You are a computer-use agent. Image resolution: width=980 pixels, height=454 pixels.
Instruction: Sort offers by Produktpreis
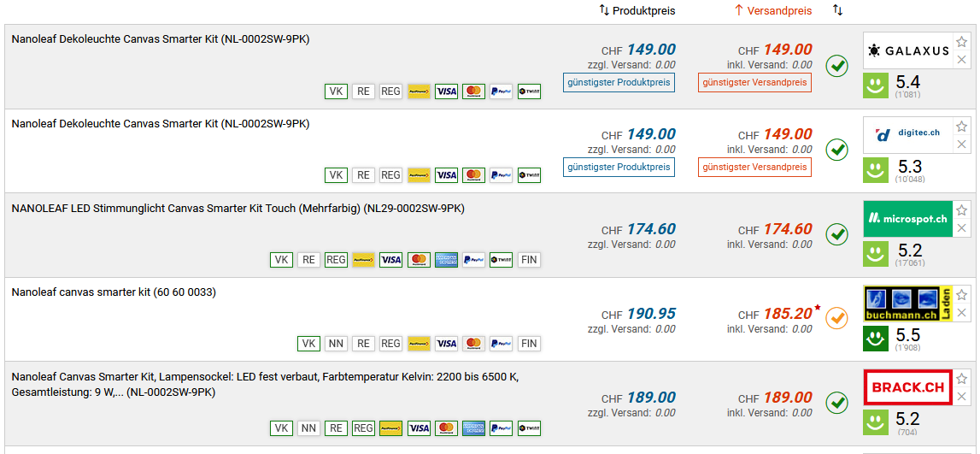point(637,11)
